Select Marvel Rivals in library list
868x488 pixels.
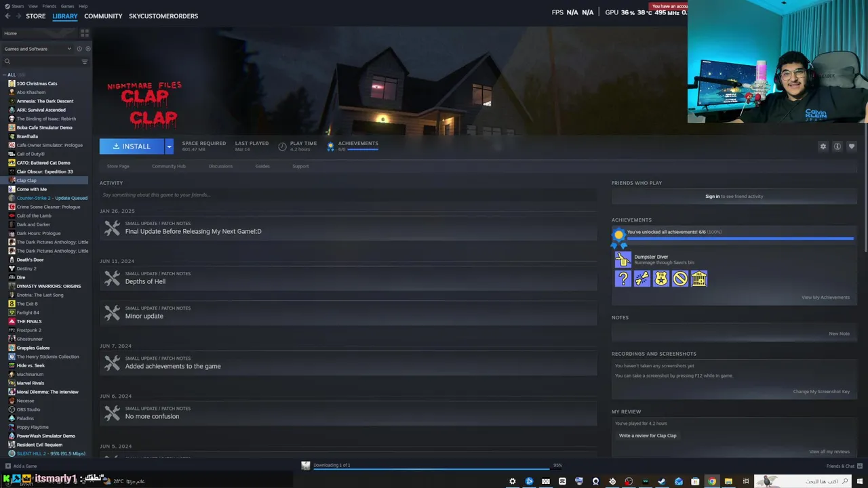pos(30,383)
